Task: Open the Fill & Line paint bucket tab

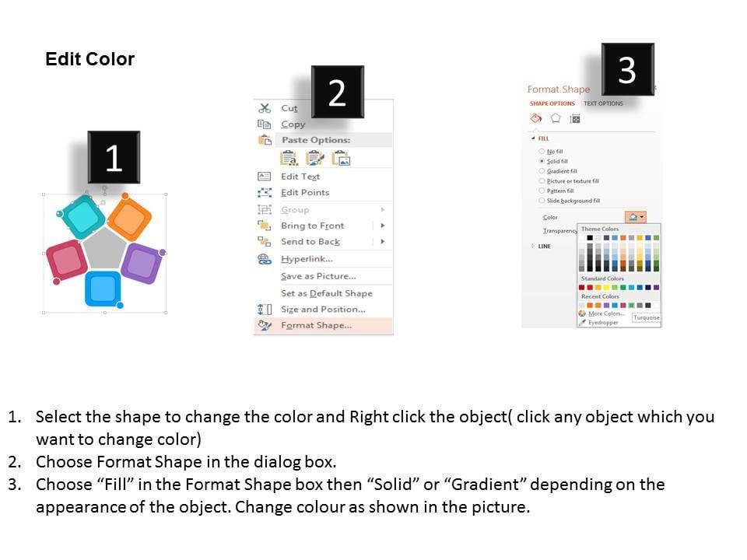Action: (x=535, y=118)
